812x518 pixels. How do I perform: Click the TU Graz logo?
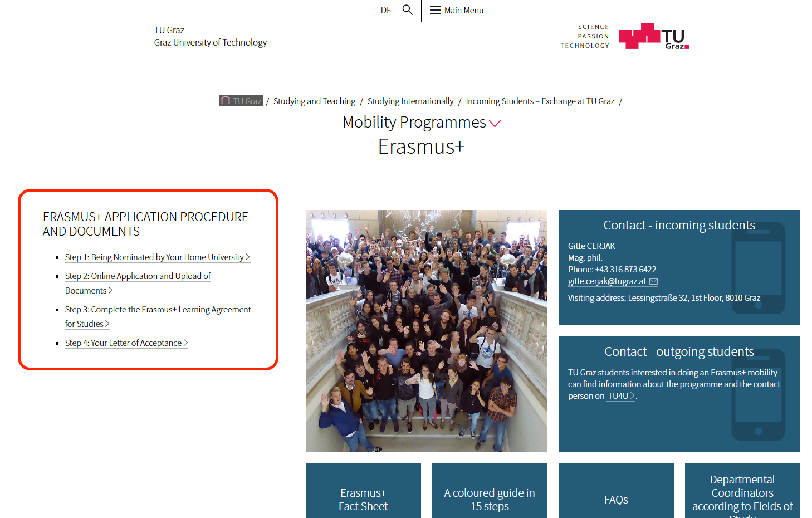tap(654, 36)
